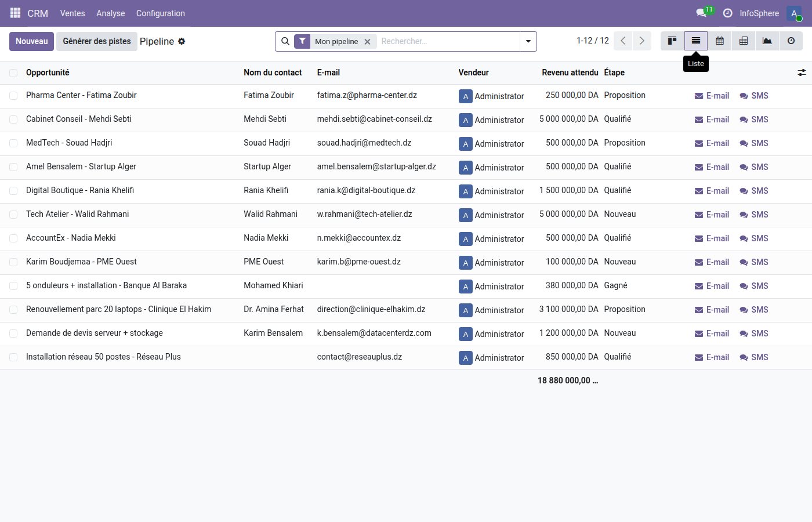
Task: Switch to Calendar view
Action: [x=720, y=41]
